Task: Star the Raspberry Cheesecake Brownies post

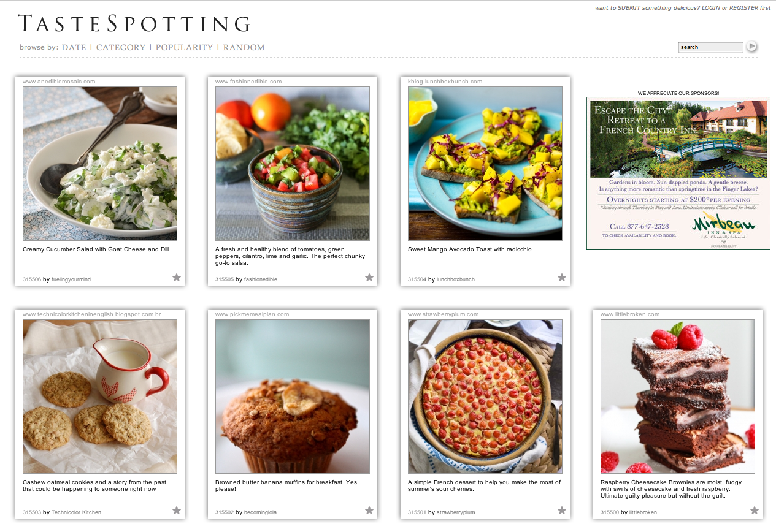Action: click(755, 511)
